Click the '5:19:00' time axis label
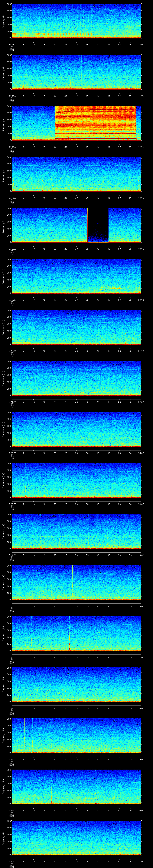The height and width of the screenshot is (868, 153). [12, 300]
